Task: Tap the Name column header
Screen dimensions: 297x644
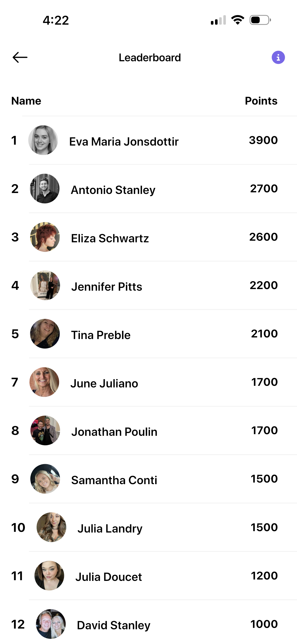Action: 26,101
